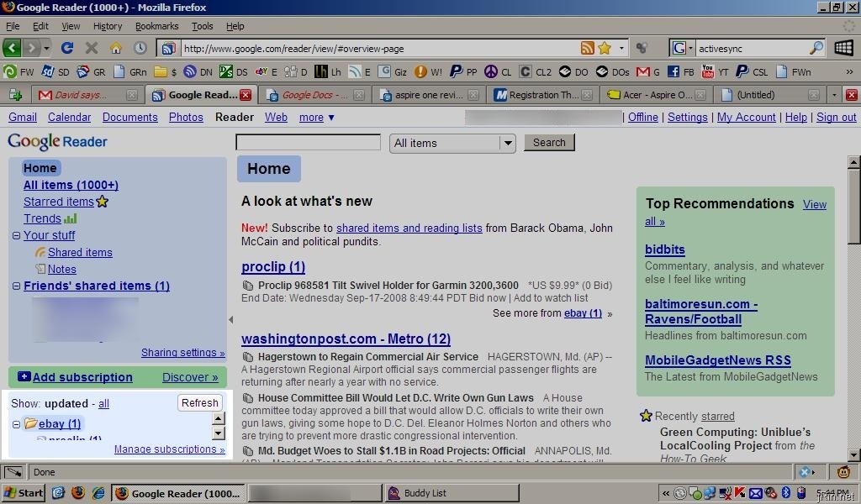Show more bookmarks with the chevron
The image size is (861, 504).
pos(849,72)
